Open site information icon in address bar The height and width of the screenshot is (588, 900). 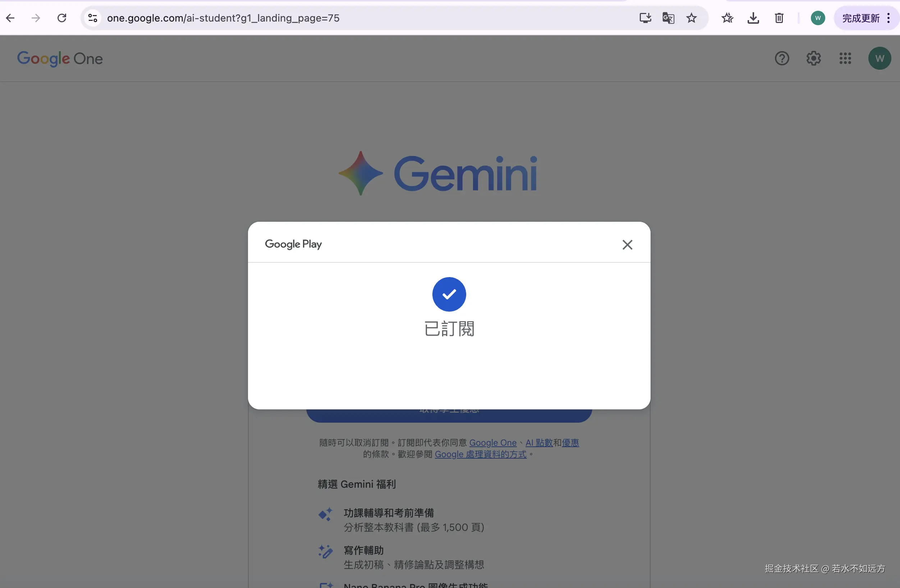coord(93,18)
